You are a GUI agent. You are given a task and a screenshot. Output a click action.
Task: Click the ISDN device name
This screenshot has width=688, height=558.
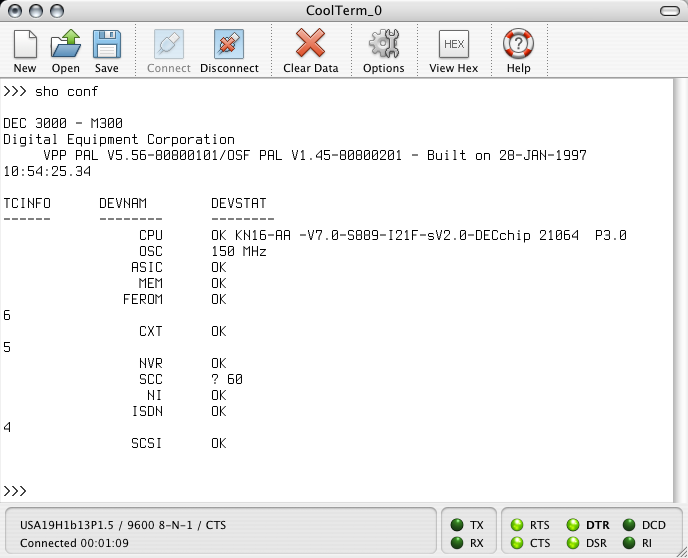(x=147, y=411)
